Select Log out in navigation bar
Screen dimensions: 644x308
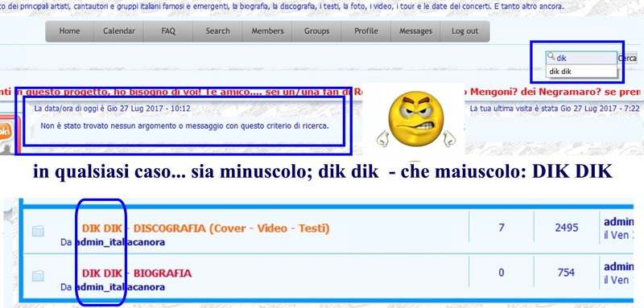(x=465, y=31)
